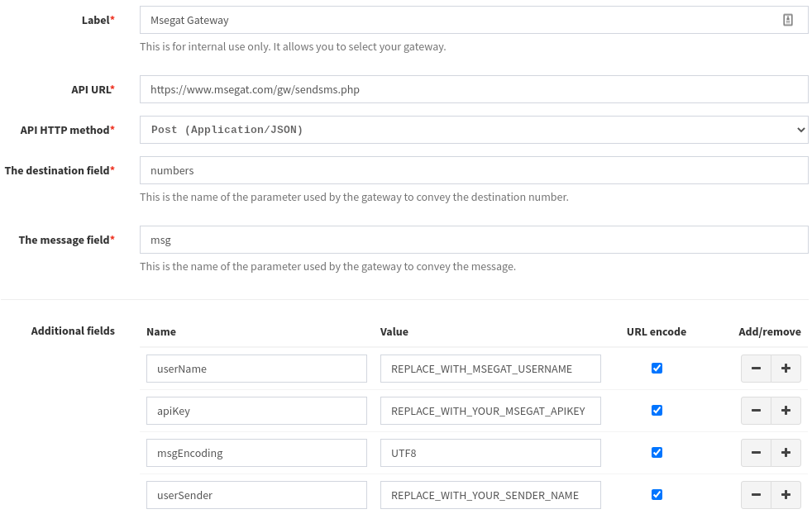The height and width of the screenshot is (514, 812).
Task: Click the 'Name' column header
Action: click(x=161, y=332)
